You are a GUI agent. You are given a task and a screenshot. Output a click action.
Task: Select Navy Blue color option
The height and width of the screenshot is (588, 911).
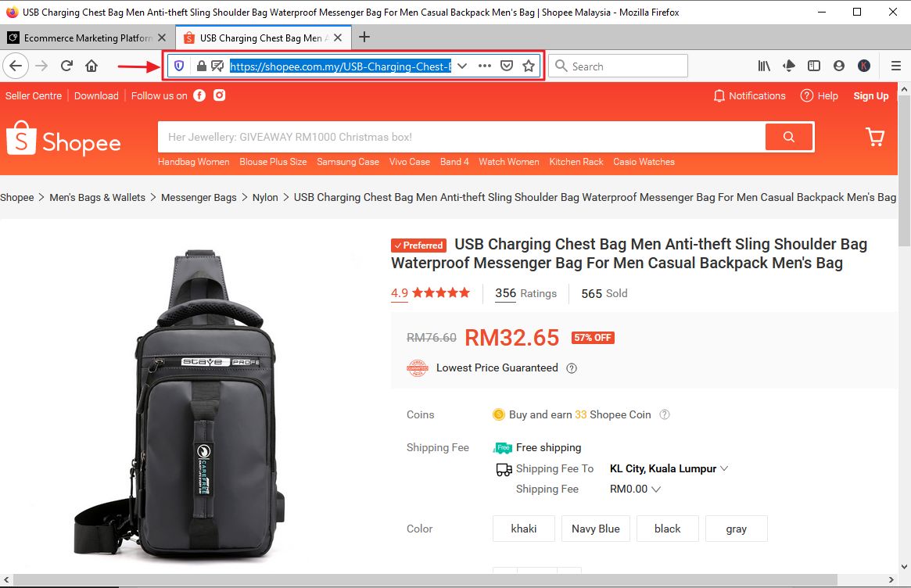(596, 529)
